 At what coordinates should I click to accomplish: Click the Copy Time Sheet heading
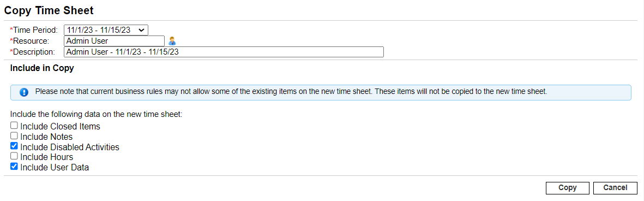[49, 10]
